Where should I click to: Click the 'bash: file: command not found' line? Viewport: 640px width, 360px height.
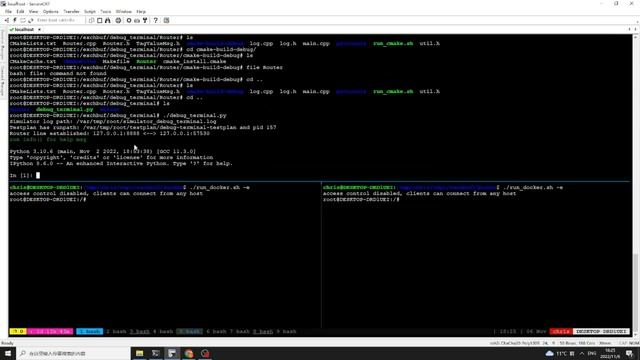coord(58,73)
